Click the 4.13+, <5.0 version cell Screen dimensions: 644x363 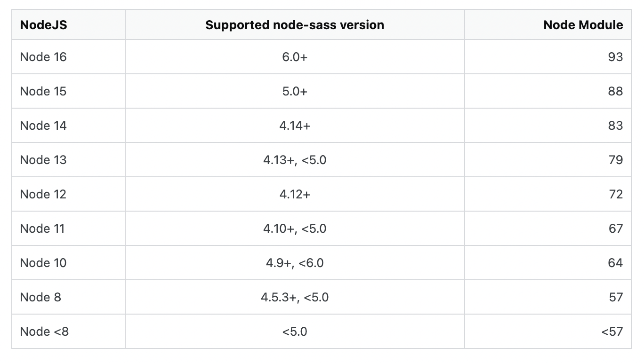pos(295,160)
